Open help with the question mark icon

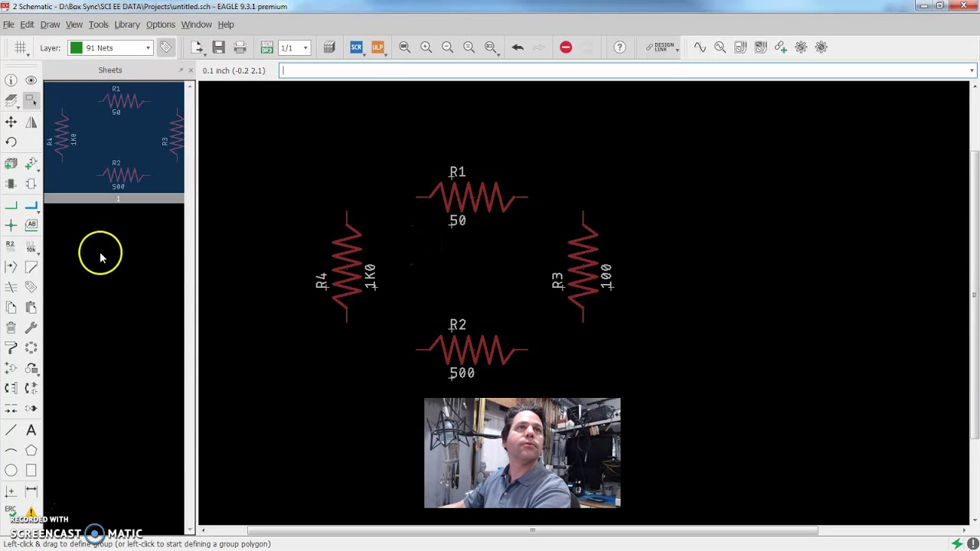[619, 47]
